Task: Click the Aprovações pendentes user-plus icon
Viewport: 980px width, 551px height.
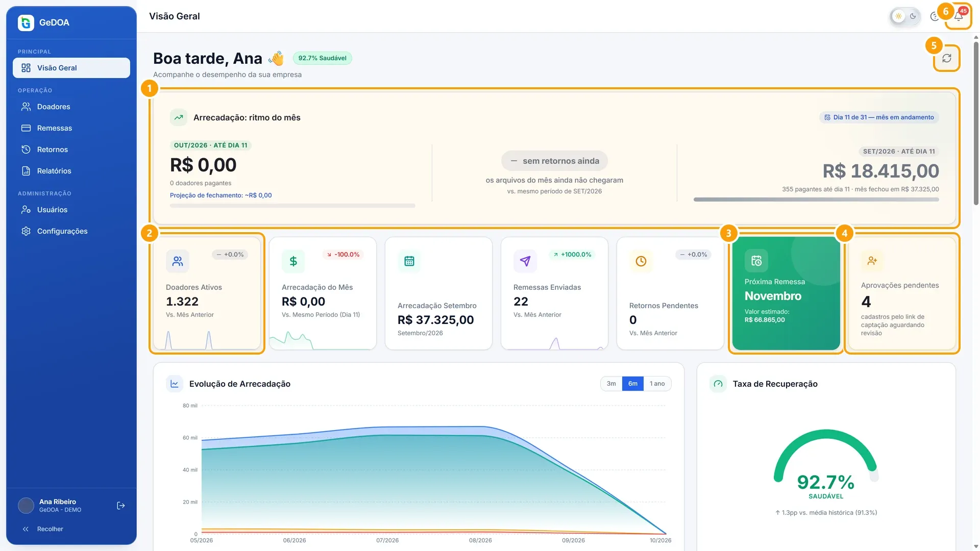Action: (872, 261)
